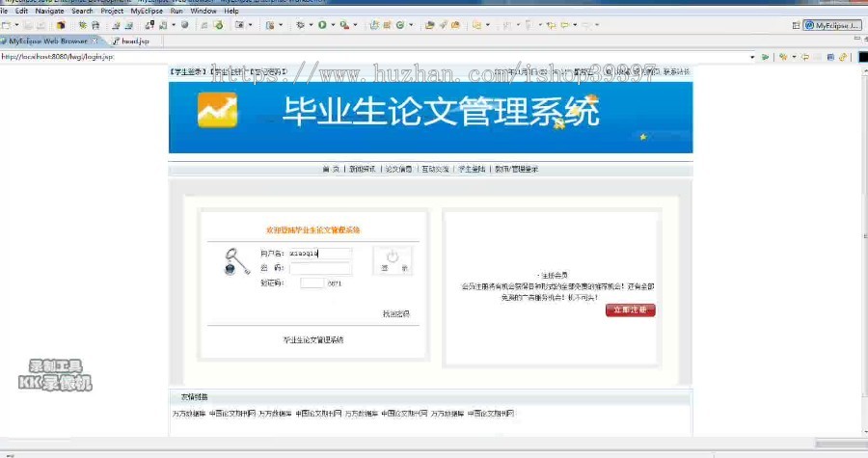Screen dimensions: 868x458
Task: Click the green refresh toolbar icon before the window-layout icon
Action: pyautogui.click(x=218, y=25)
